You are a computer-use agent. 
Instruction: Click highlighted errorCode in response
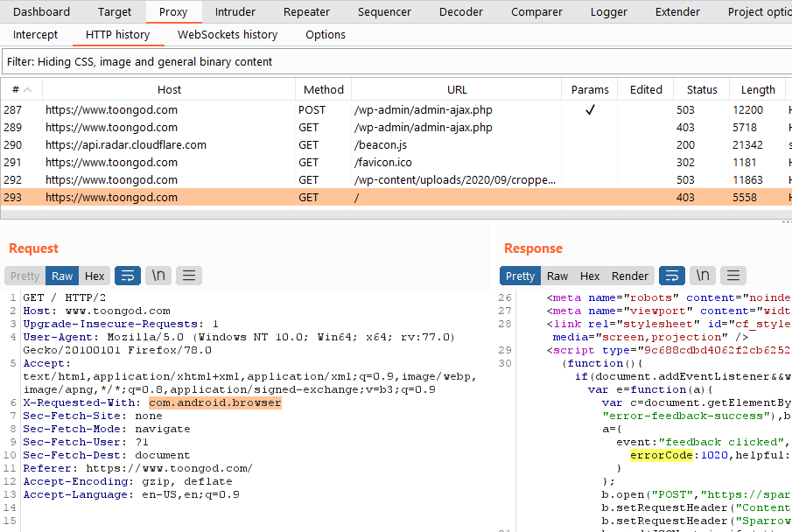pos(662,455)
